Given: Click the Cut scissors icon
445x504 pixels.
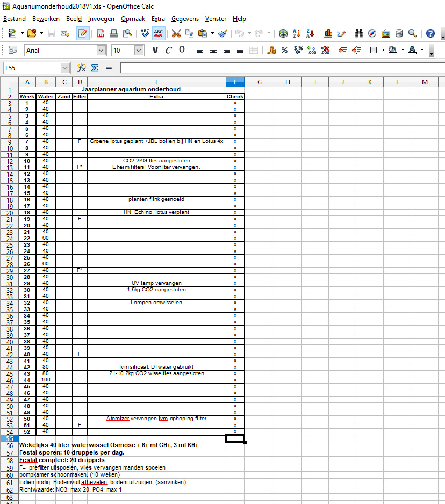Looking at the screenshot, I should [x=176, y=33].
